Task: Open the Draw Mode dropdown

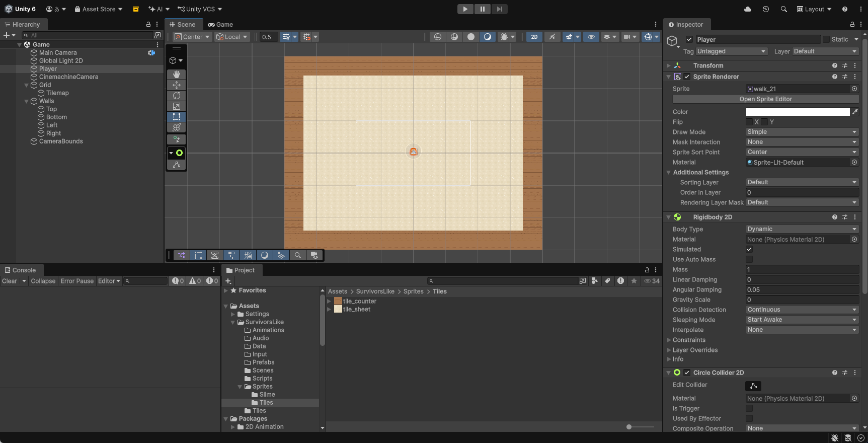Action: pos(802,132)
